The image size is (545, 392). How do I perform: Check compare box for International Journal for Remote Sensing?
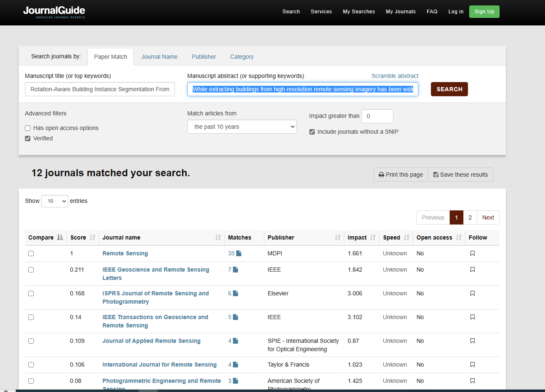(x=31, y=365)
